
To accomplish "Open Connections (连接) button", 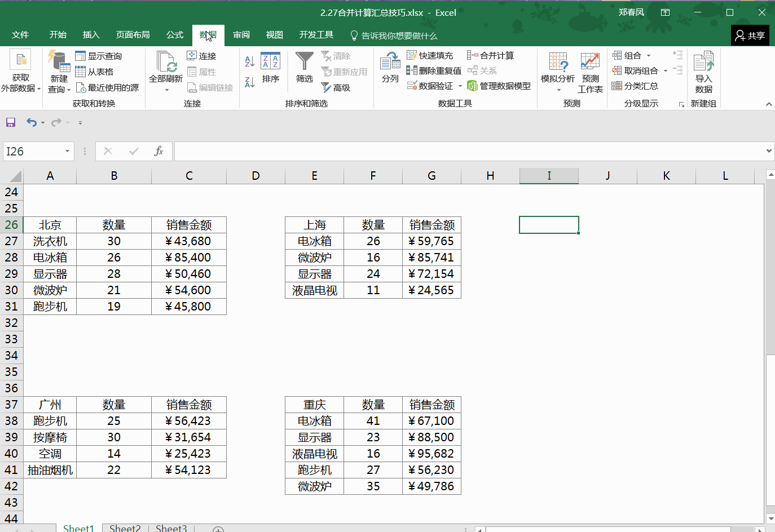I will [x=201, y=56].
